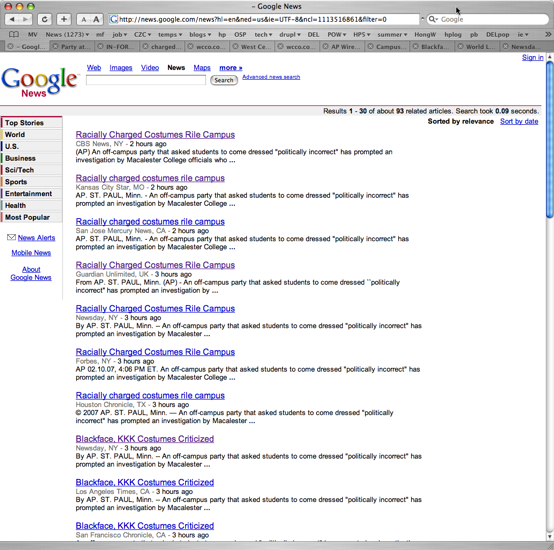Click the site icon in the address bar
This screenshot has width=554, height=550.
(x=113, y=19)
